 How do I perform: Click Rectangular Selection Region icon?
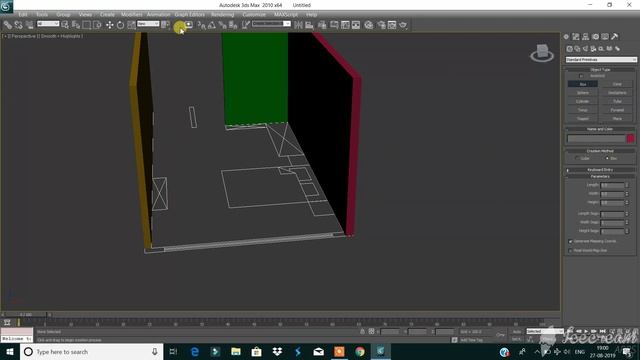click(87, 25)
